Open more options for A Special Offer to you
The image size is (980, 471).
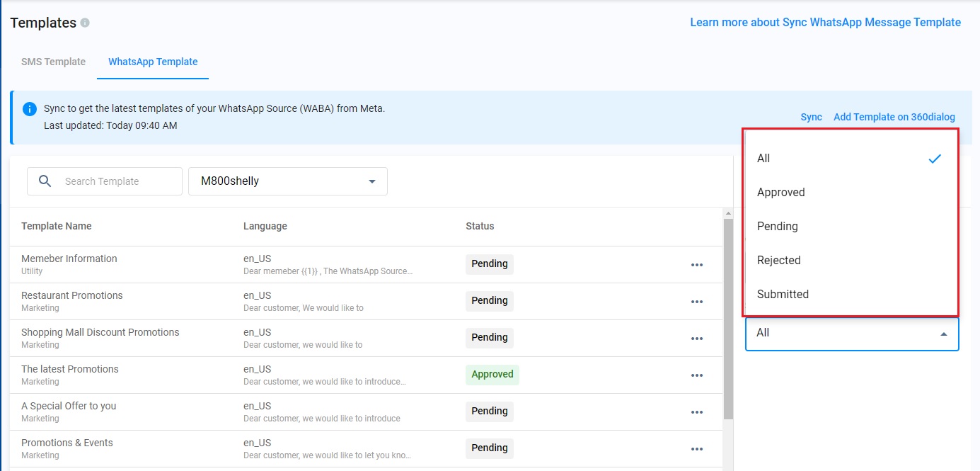click(x=697, y=412)
